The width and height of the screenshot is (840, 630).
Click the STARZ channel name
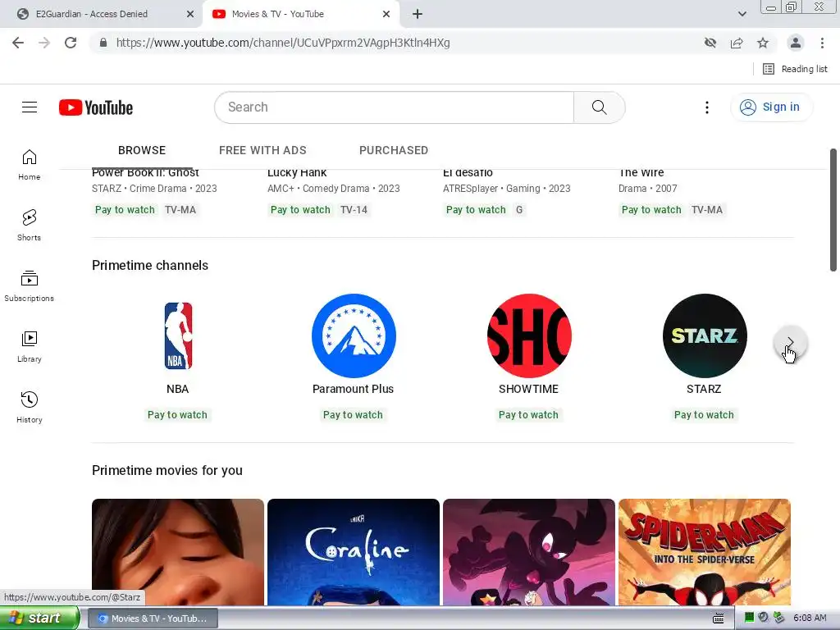click(704, 389)
